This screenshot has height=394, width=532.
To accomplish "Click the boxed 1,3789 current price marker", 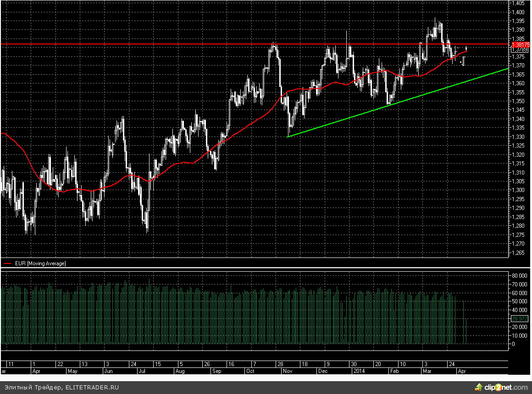I will pos(521,49).
